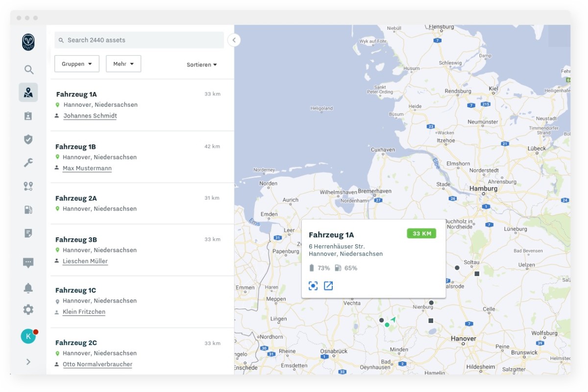Screen dimensions: 588x392
Task: Click the Kiel label on the map
Action: (494, 89)
